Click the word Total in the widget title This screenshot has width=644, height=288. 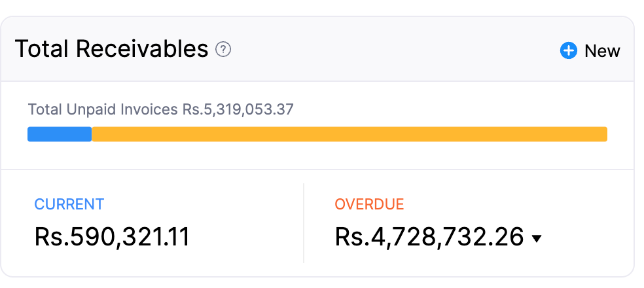click(x=43, y=49)
